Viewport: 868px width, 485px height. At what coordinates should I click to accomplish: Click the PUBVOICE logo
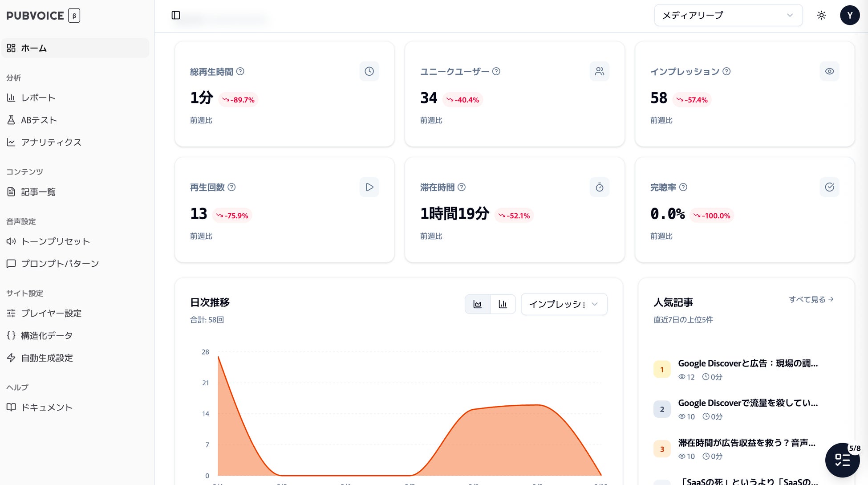tap(36, 16)
